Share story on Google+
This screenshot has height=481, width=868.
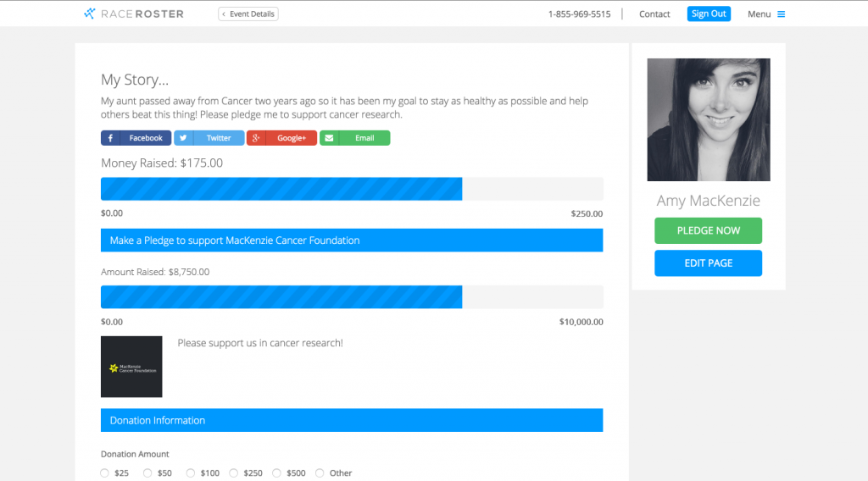pyautogui.click(x=281, y=138)
